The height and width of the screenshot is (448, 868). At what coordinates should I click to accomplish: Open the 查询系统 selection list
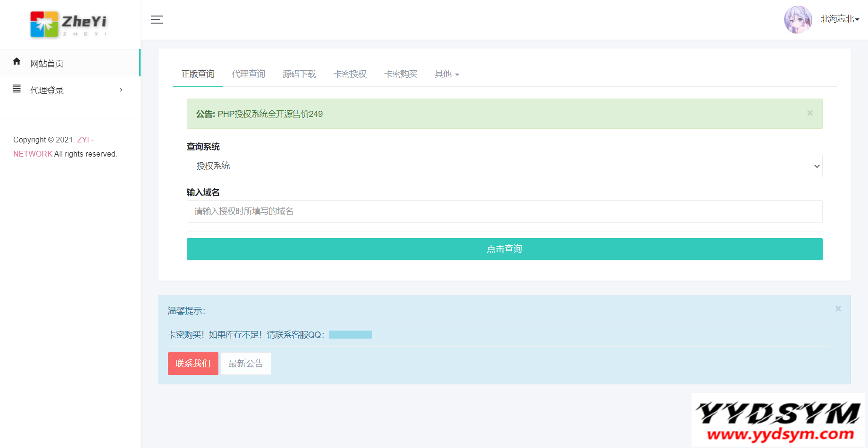(x=504, y=166)
